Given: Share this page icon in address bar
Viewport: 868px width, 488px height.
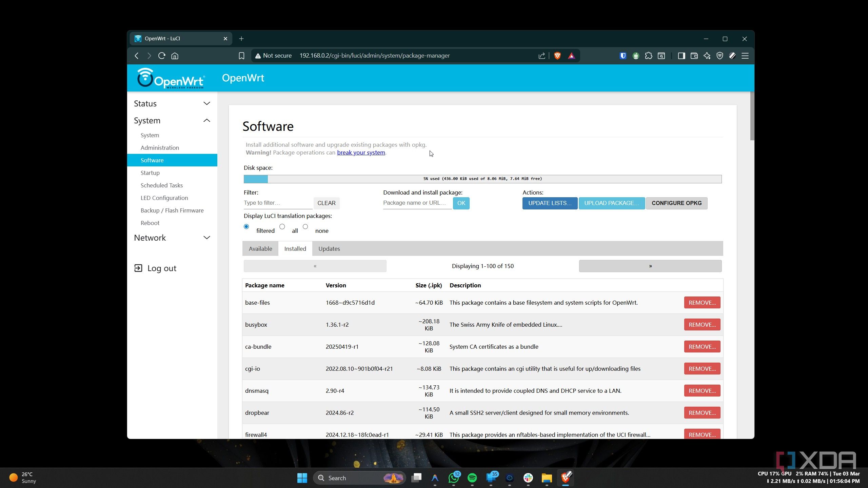Looking at the screenshot, I should coord(542,56).
